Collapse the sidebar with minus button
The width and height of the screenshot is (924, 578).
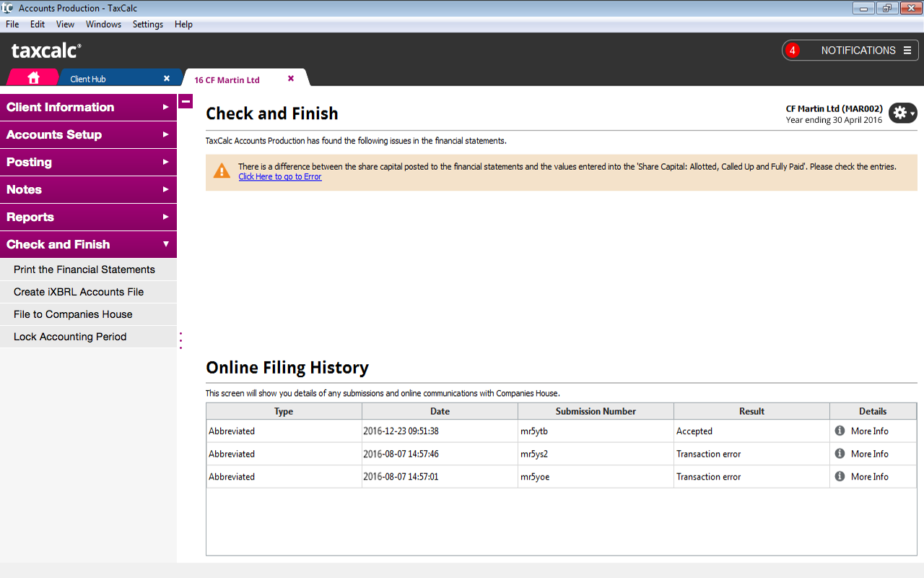coord(186,102)
